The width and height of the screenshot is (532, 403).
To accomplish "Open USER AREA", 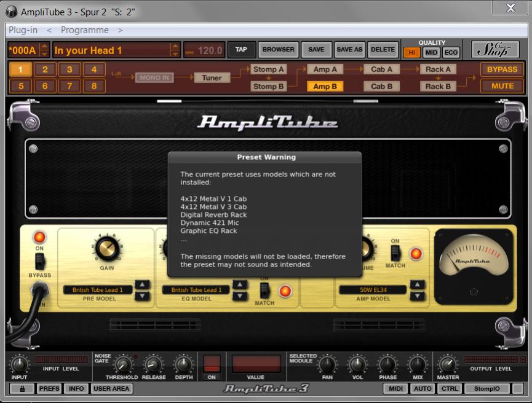I will point(111,389).
